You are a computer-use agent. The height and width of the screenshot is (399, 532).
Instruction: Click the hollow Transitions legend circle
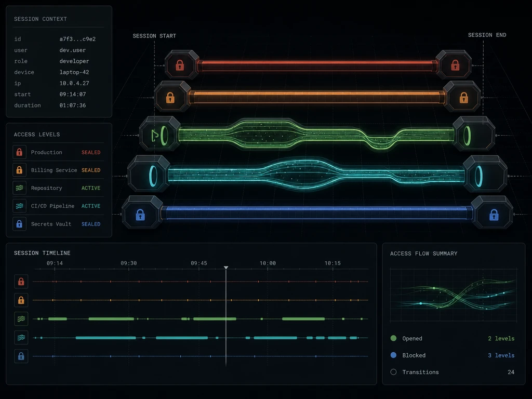tap(394, 372)
